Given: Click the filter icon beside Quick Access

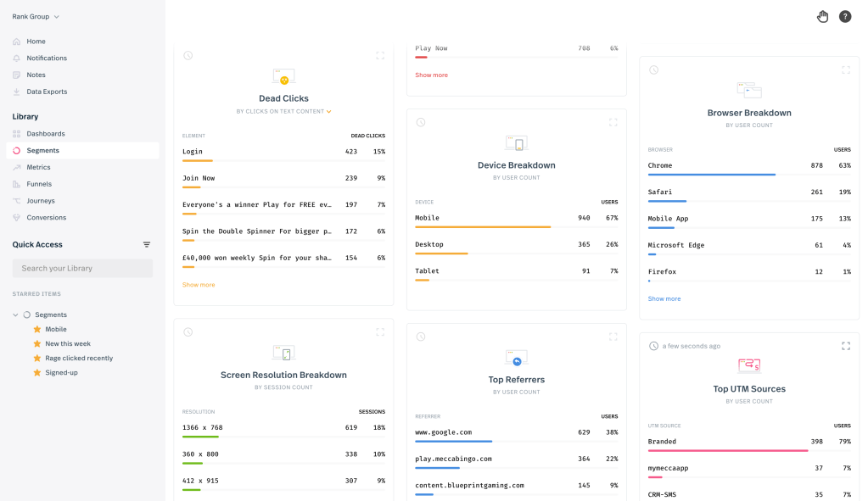Looking at the screenshot, I should [x=147, y=245].
